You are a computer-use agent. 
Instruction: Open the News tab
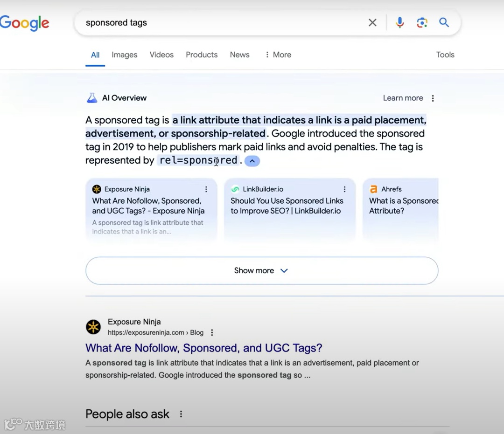click(239, 55)
